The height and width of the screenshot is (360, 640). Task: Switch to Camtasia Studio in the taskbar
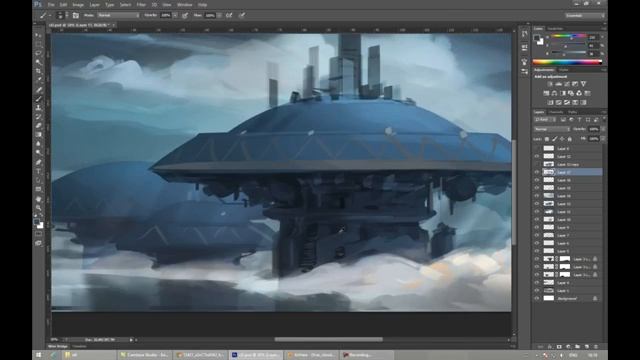coord(144,355)
